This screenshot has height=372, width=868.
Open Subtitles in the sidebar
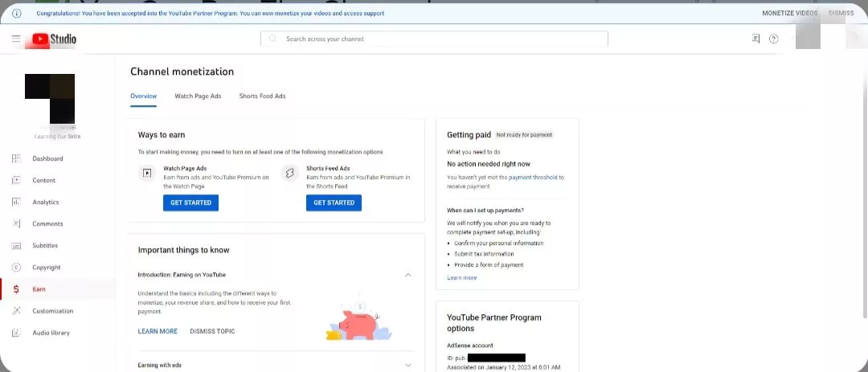pos(58,245)
